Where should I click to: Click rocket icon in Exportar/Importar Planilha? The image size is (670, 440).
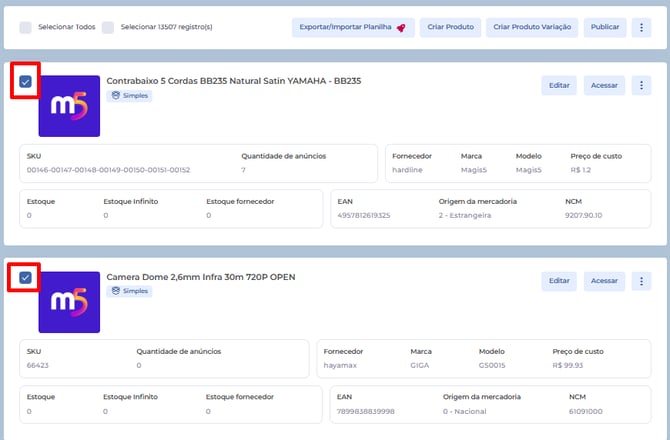point(401,28)
